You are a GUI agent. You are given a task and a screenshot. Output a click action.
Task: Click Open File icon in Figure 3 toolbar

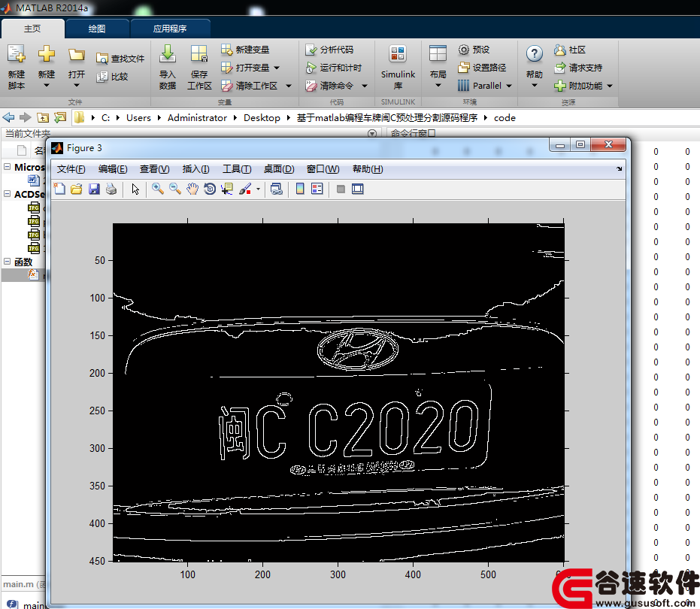(x=77, y=189)
